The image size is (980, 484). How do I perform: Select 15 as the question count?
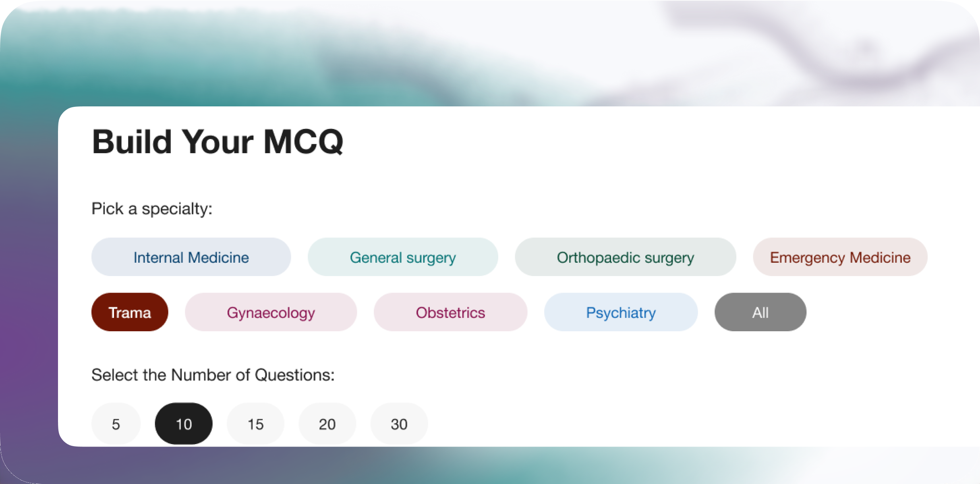tap(255, 424)
